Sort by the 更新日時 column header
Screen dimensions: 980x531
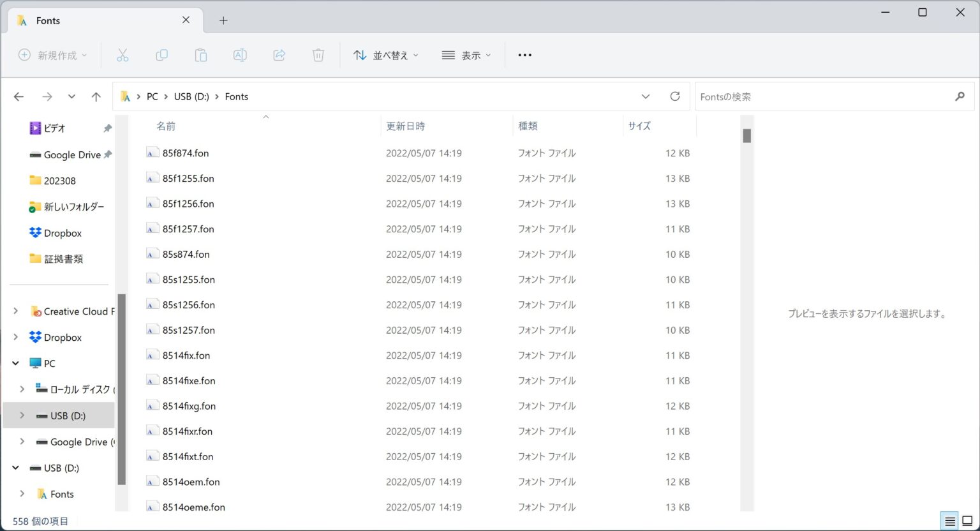tap(406, 126)
